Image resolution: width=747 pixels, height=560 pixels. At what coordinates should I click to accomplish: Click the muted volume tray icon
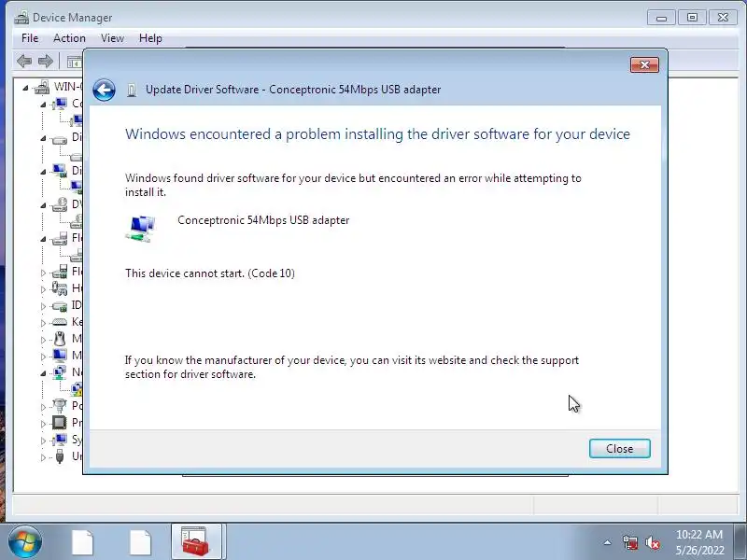pyautogui.click(x=653, y=542)
